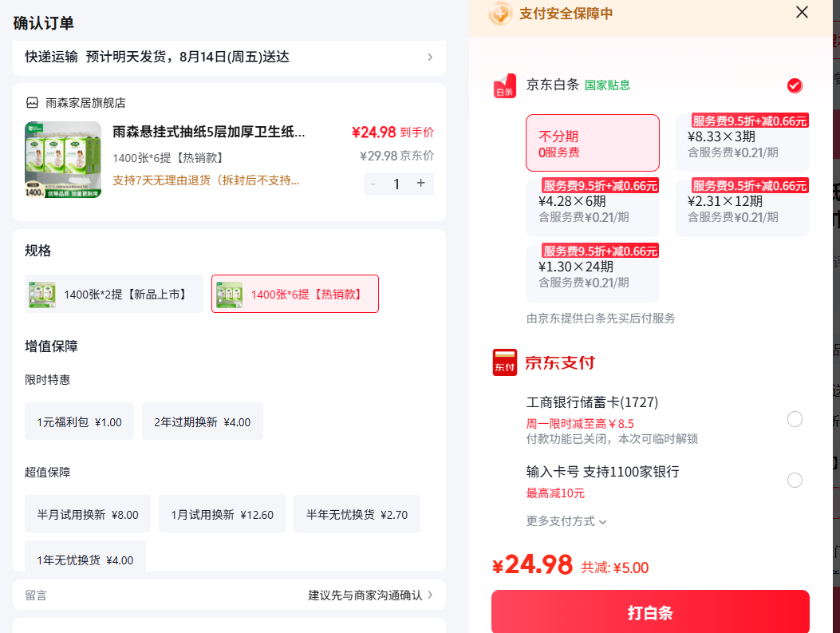
Task: Choose the ¥8.33×3期 installment plan
Action: tap(743, 143)
